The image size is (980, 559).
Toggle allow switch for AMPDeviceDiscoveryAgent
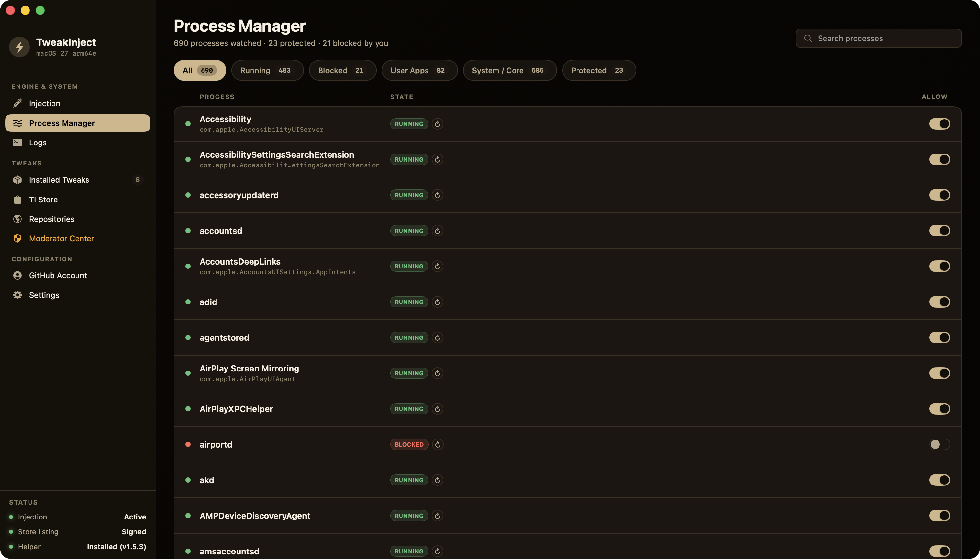pos(940,516)
